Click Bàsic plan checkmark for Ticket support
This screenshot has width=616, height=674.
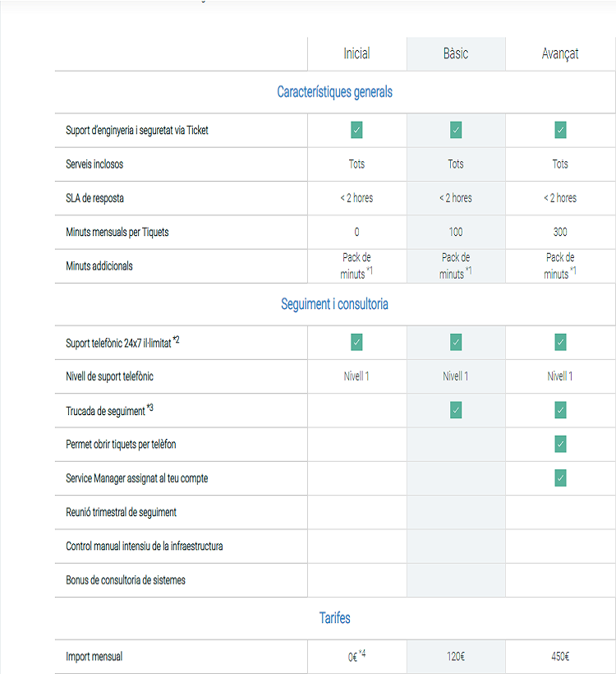(x=456, y=130)
